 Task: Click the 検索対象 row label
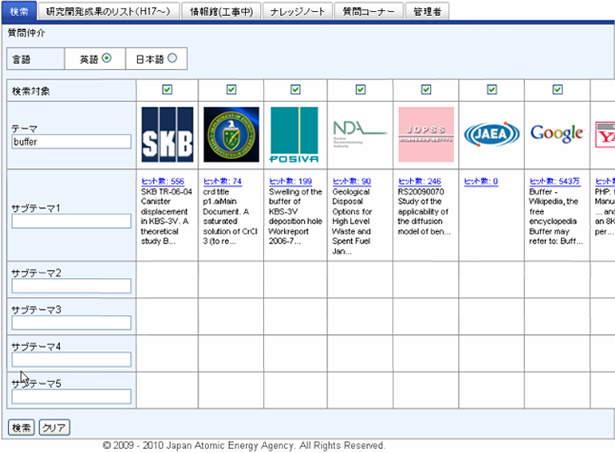(x=31, y=91)
